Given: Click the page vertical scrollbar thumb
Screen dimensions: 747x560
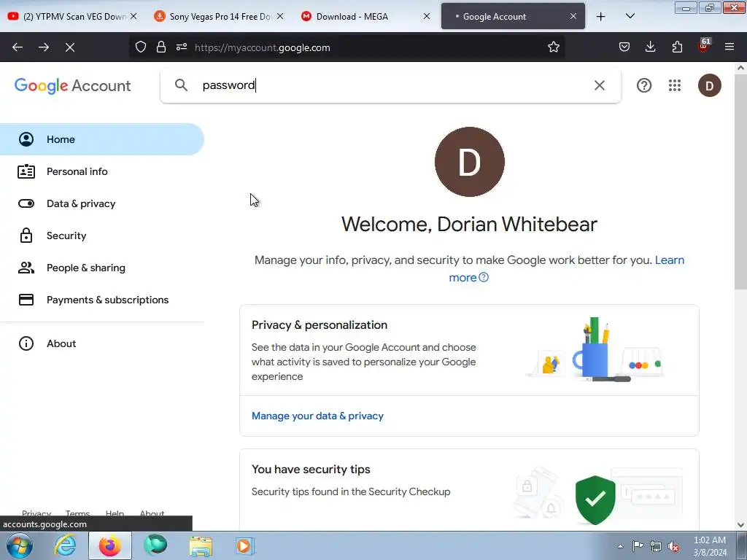Looking at the screenshot, I should point(740,182).
